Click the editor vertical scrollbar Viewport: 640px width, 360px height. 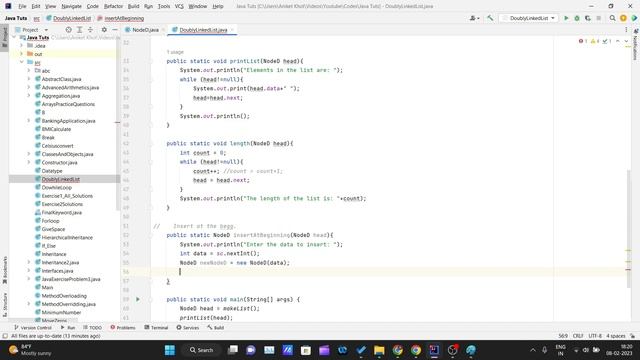pyautogui.click(x=629, y=229)
